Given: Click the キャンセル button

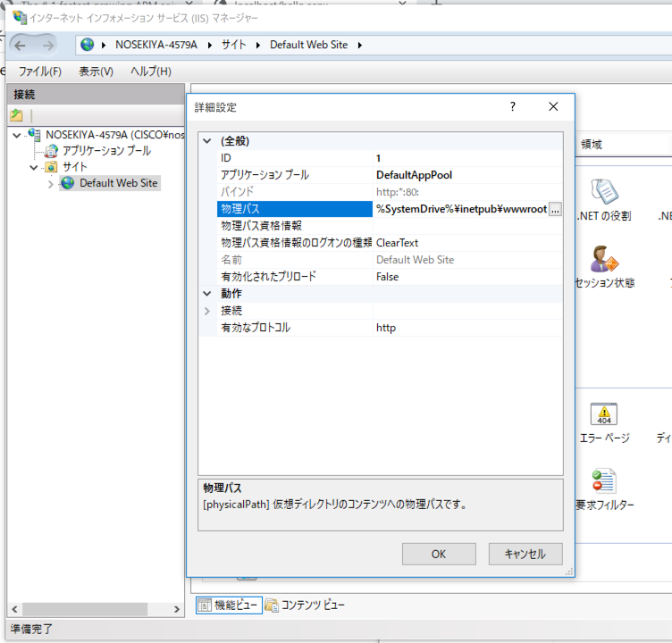Looking at the screenshot, I should [x=525, y=554].
